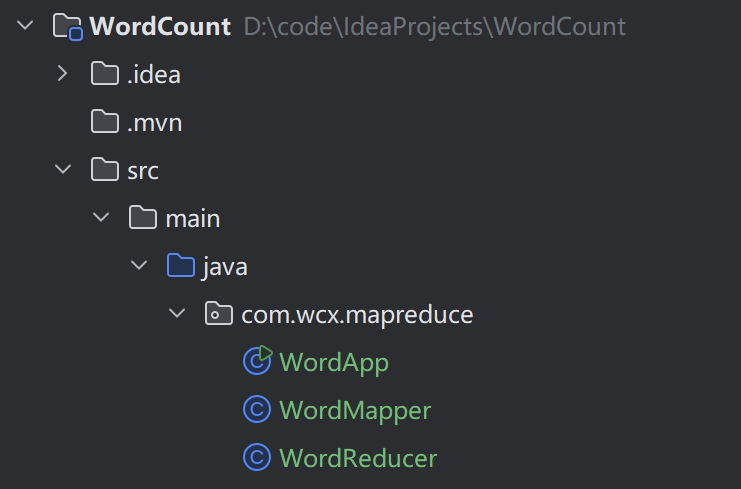741x489 pixels.
Task: Select the .mvn tree row label
Action: [155, 123]
